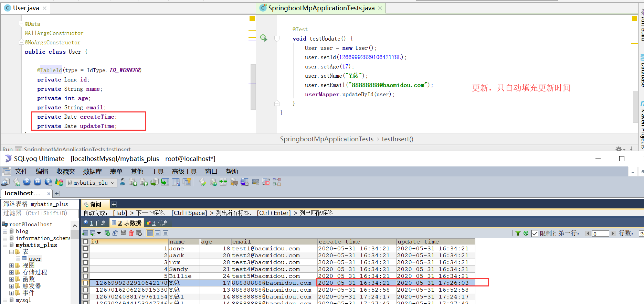This screenshot has height=304, width=644.
Task: Expand the user table node
Action: pyautogui.click(x=18, y=259)
